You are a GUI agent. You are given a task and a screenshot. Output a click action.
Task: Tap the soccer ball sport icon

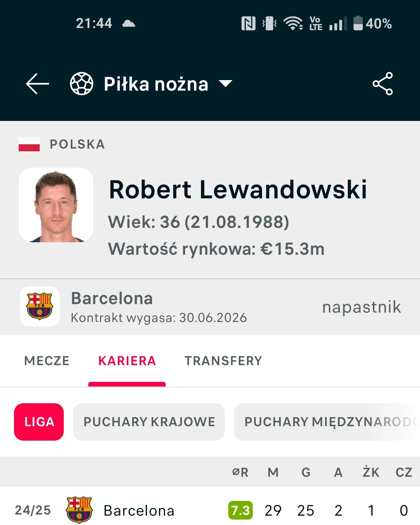pyautogui.click(x=82, y=84)
